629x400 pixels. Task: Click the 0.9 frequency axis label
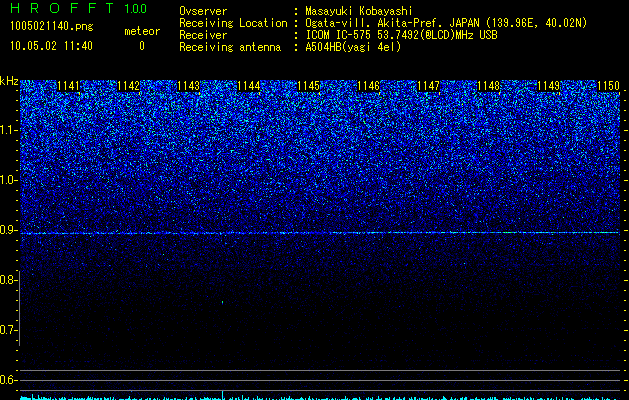[8, 230]
